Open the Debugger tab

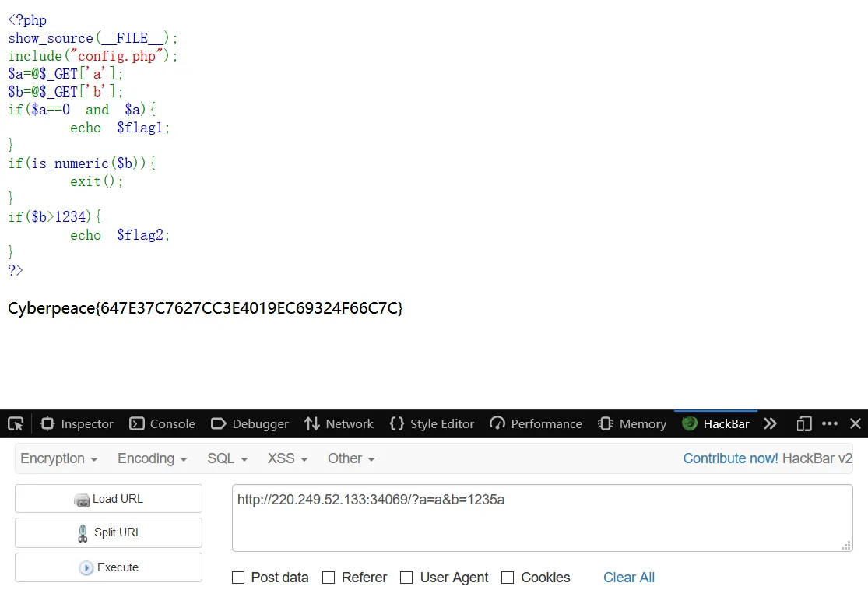pos(250,424)
